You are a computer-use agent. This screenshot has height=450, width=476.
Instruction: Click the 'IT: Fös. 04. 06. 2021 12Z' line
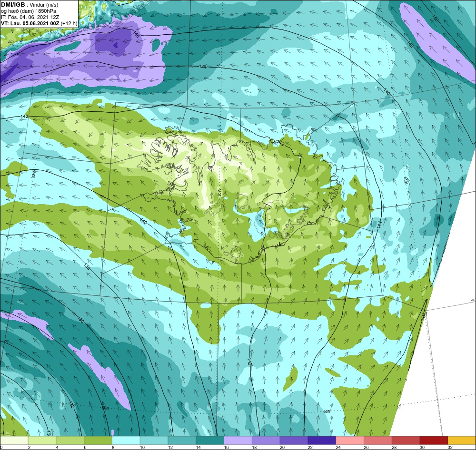point(30,17)
